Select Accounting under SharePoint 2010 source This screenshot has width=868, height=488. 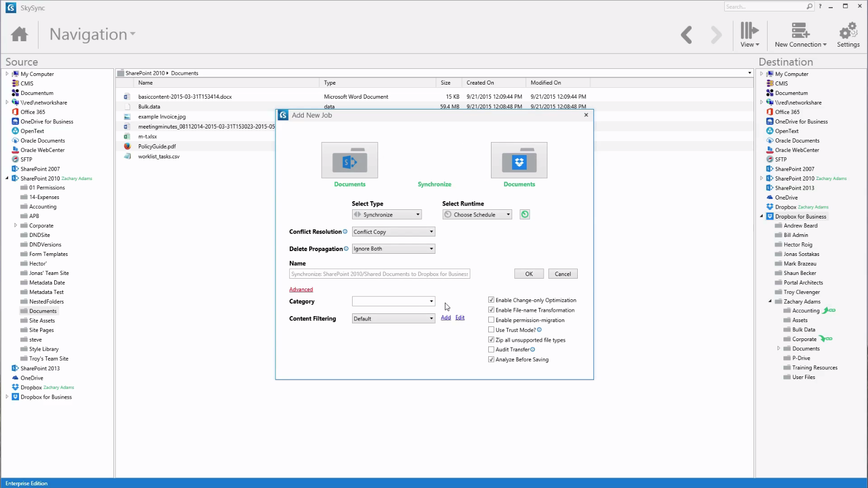pyautogui.click(x=43, y=207)
